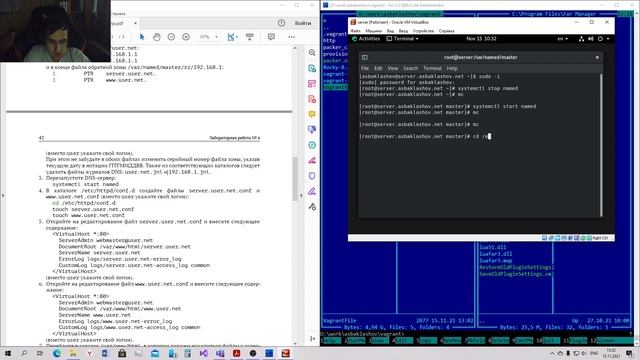Select lua51.dll in Far Manager right panel
Viewport: 640px width, 360px height.
(x=493, y=247)
